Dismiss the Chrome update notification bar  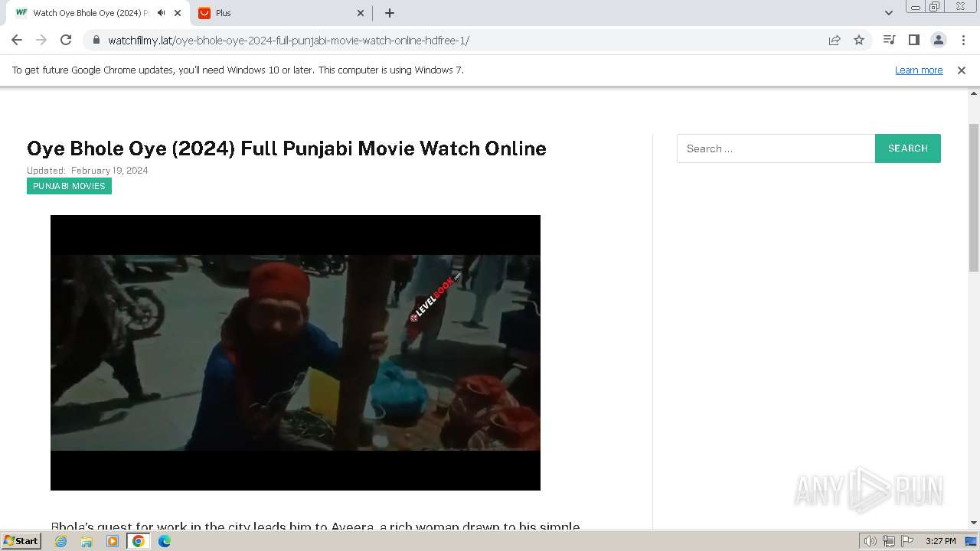pos(962,70)
